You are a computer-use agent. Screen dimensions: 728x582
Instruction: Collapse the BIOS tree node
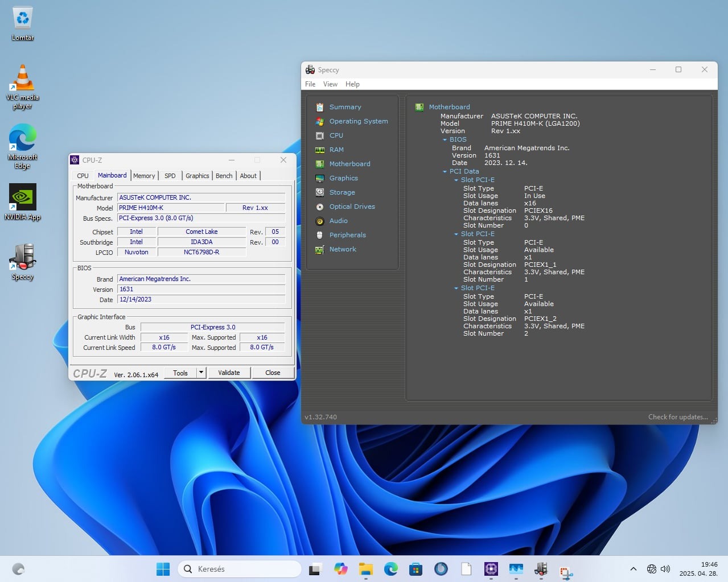445,139
